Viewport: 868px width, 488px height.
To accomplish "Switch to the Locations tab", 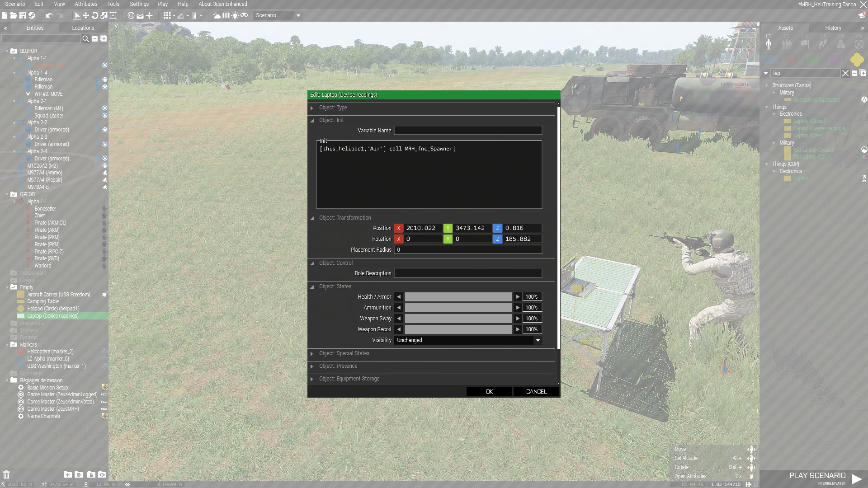I will 83,28.
